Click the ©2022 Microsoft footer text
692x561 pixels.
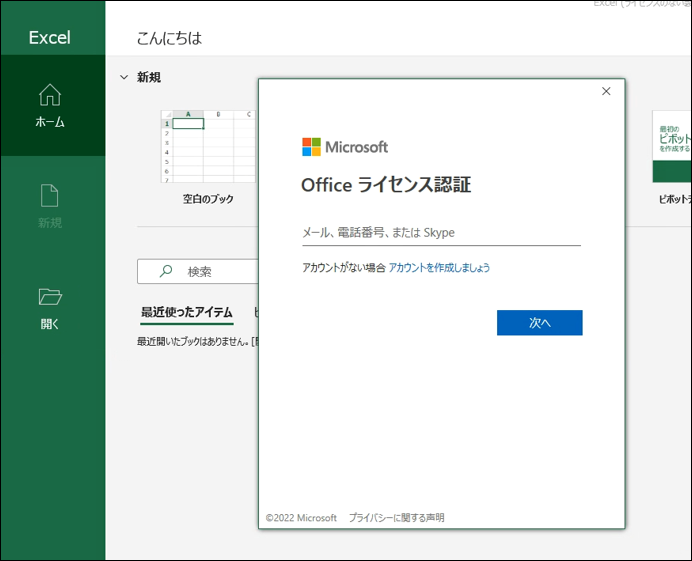pos(301,518)
